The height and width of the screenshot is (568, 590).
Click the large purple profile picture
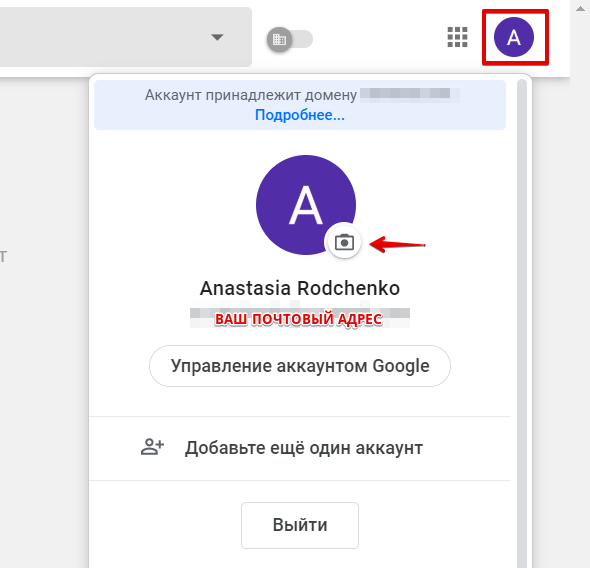pos(306,205)
